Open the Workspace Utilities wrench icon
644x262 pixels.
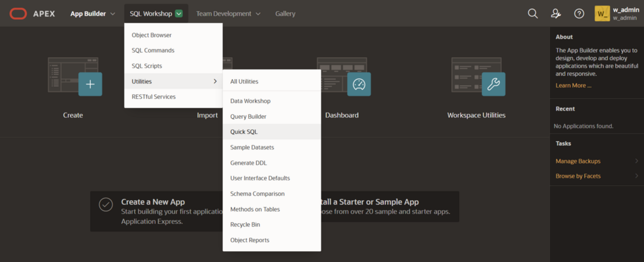pyautogui.click(x=493, y=84)
